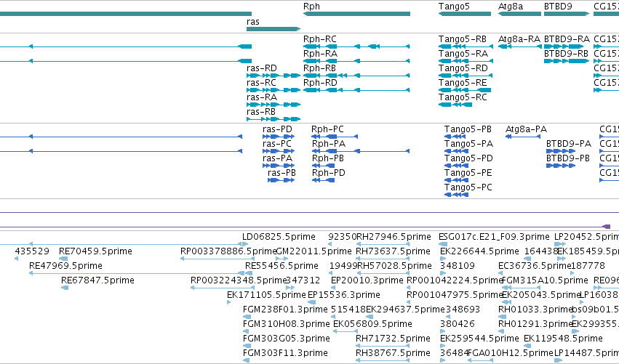
Task: Select the RH71732.5prime EST label
Action: 394,339
